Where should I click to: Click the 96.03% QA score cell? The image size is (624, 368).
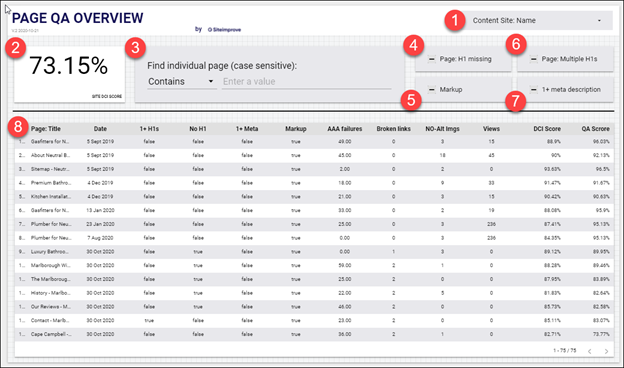601,142
